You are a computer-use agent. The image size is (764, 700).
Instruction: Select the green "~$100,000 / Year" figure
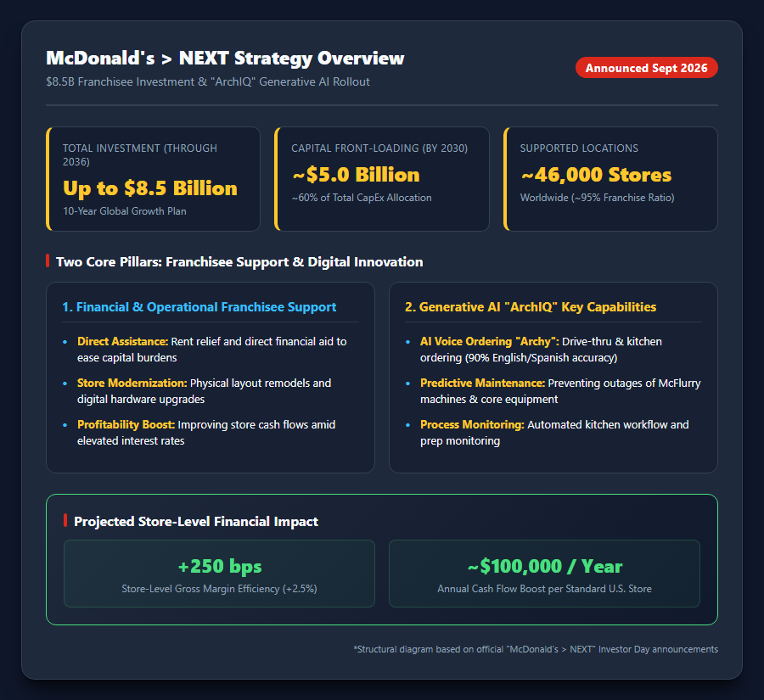point(545,566)
